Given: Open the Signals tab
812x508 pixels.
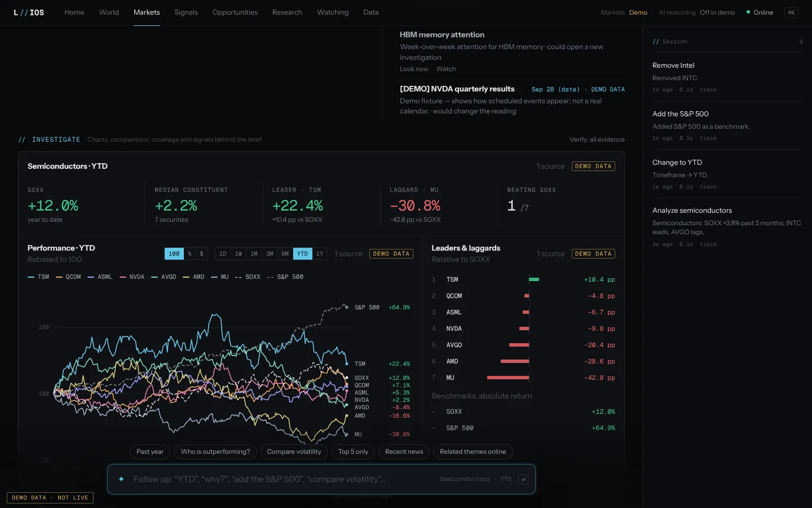Looking at the screenshot, I should pyautogui.click(x=186, y=12).
